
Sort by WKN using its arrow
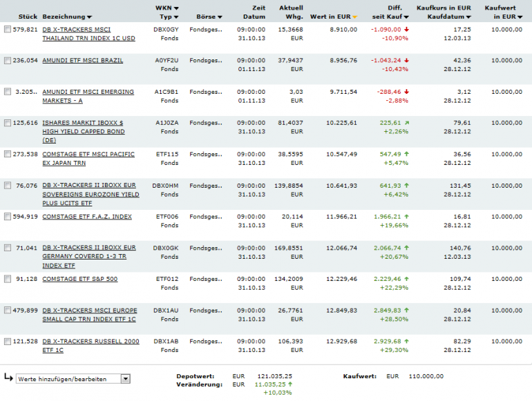tap(176, 8)
